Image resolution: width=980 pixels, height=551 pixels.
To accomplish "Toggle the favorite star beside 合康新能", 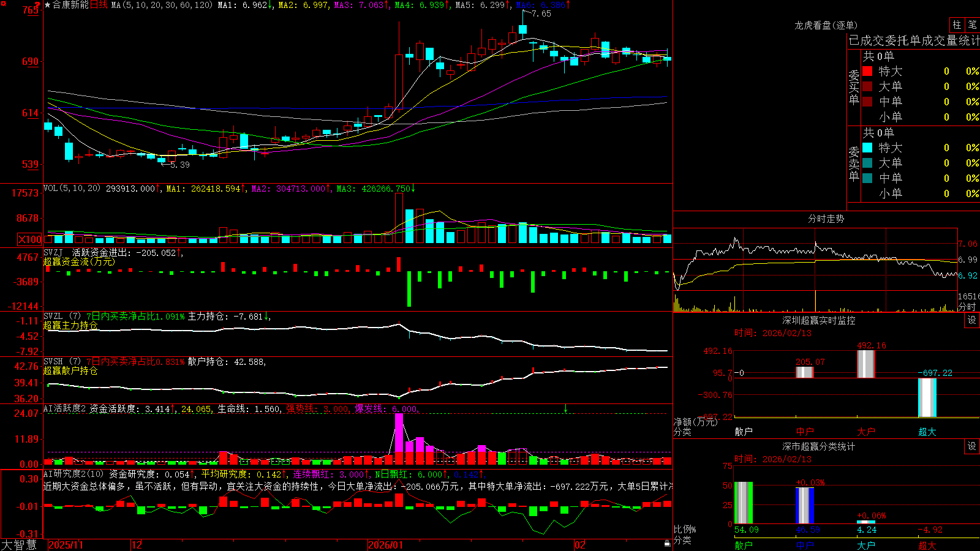I will (48, 5).
